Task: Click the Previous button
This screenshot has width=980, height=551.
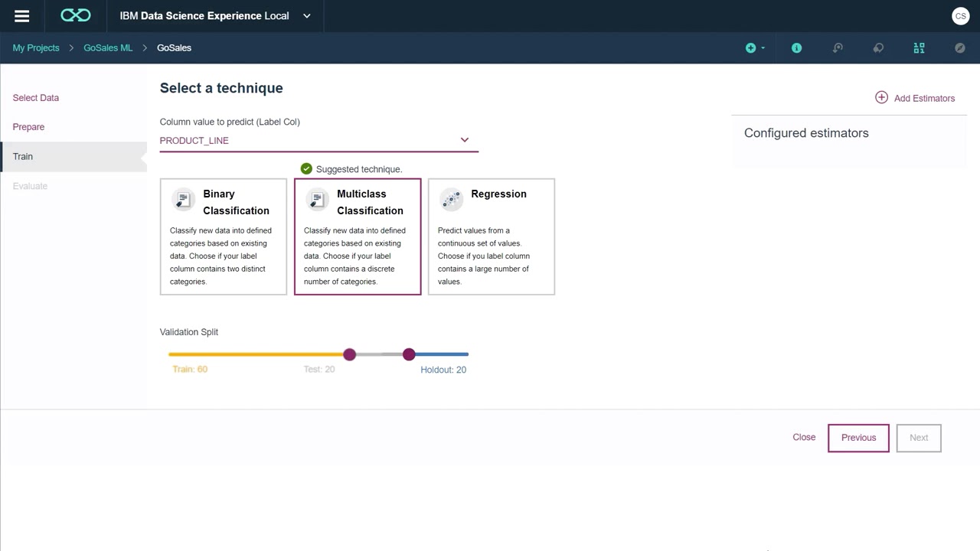Action: (858, 438)
